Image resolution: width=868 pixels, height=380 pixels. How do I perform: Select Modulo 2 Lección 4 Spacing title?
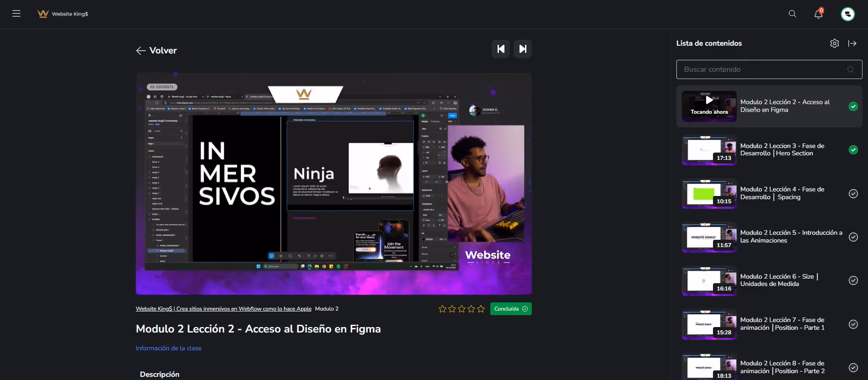pyautogui.click(x=782, y=193)
